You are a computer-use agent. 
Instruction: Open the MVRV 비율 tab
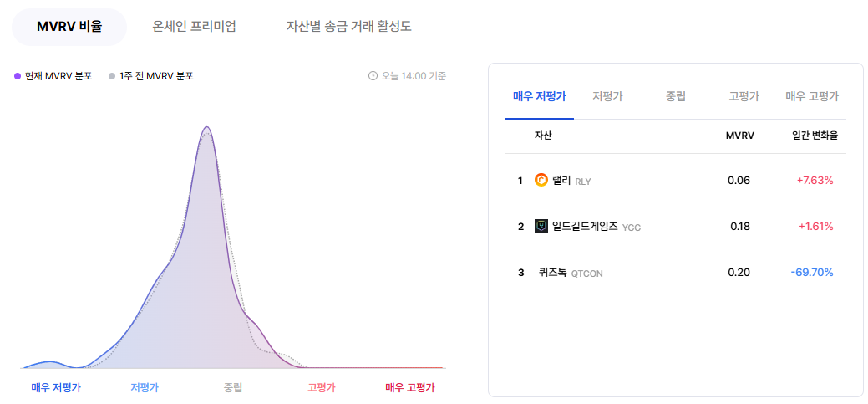(69, 27)
